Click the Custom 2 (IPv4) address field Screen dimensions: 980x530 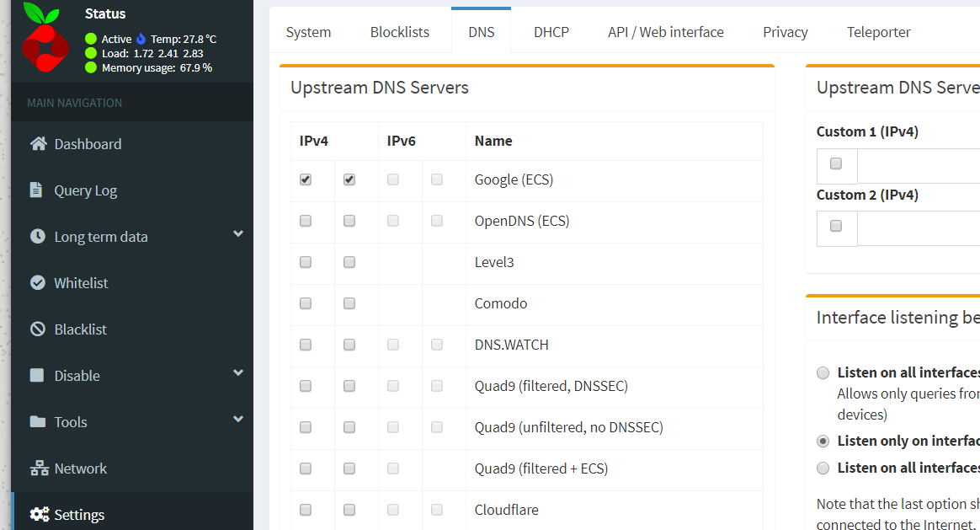pyautogui.click(x=918, y=228)
